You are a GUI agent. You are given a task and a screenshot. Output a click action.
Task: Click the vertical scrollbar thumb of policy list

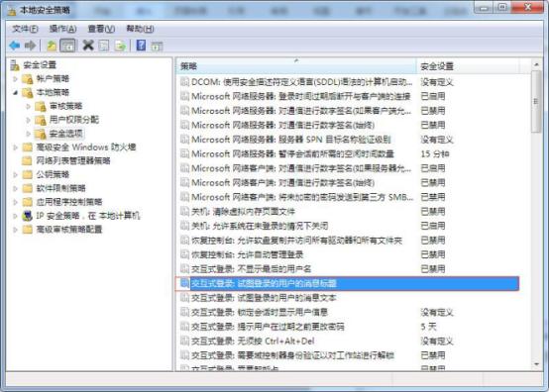coord(536,101)
